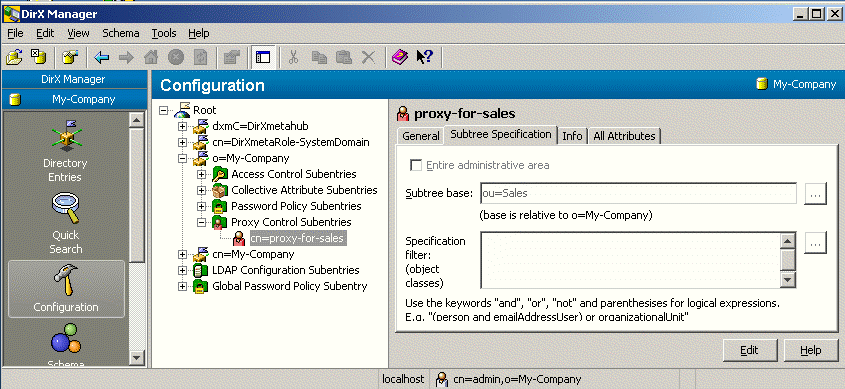Open the Tools menu

click(164, 33)
